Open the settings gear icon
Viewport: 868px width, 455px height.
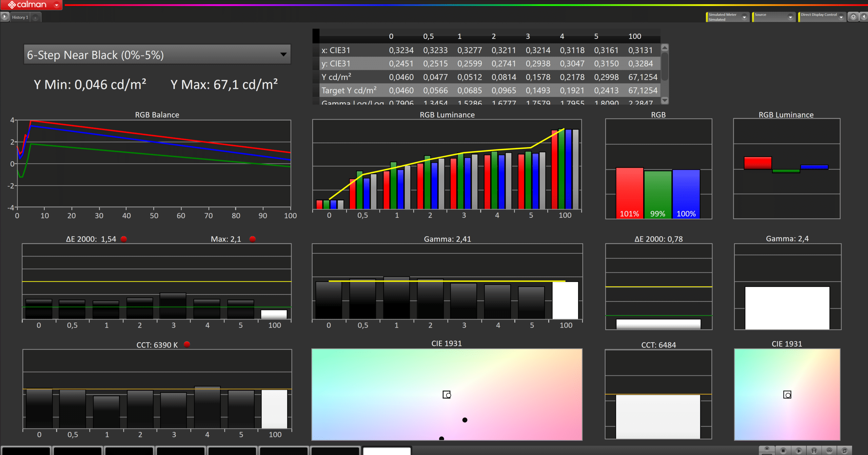853,17
